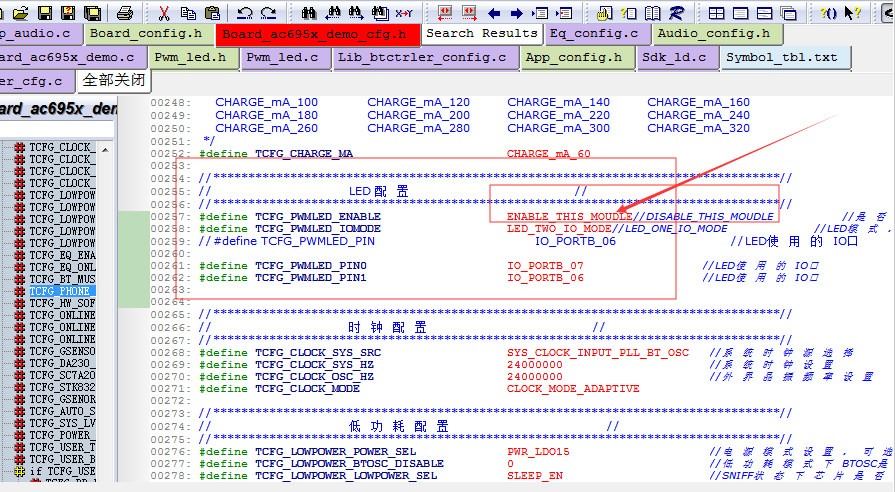Click the Symbol Info question mark icon
895x492 pixels.
coord(628,13)
